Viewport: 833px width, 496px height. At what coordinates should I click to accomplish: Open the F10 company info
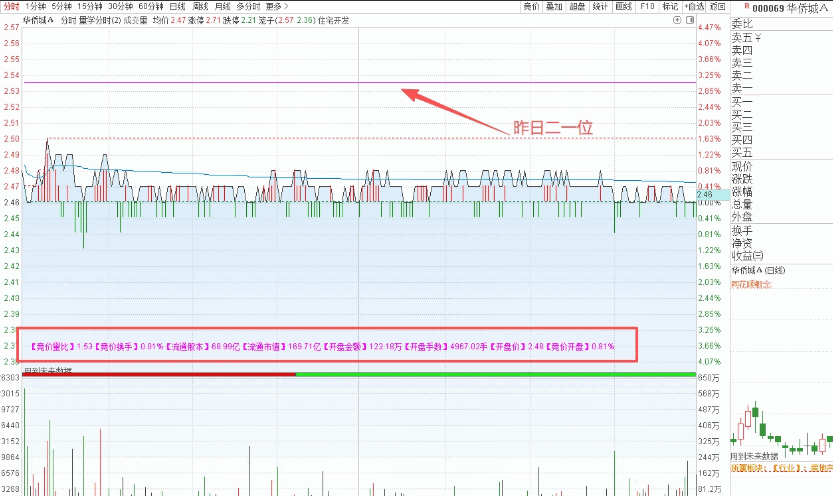(647, 6)
